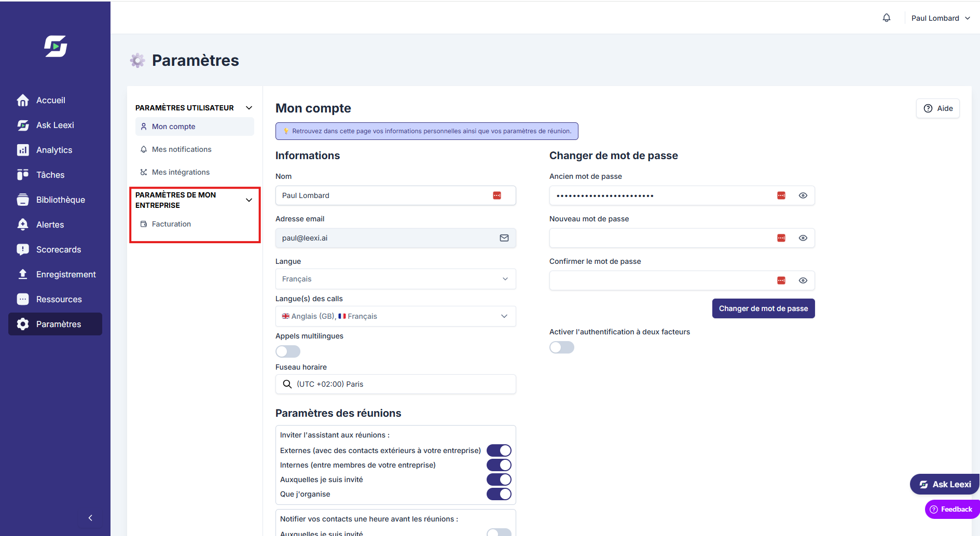Click the search icon in Fuseau horaire field
Screen dimensions: 980x536
coord(287,384)
